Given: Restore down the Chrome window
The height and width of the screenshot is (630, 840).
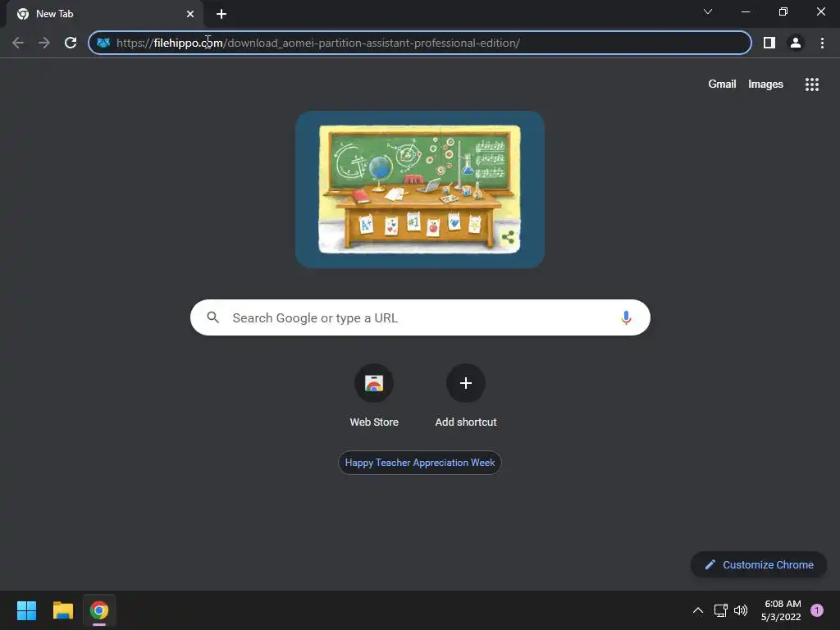Looking at the screenshot, I should (783, 11).
